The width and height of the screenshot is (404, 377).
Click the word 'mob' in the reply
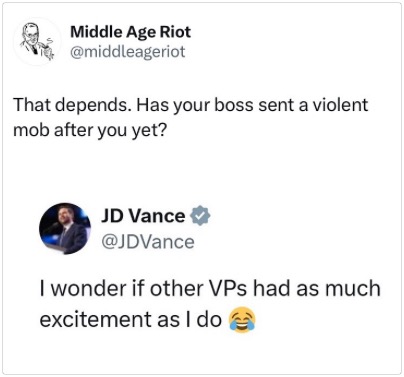[x=31, y=130]
